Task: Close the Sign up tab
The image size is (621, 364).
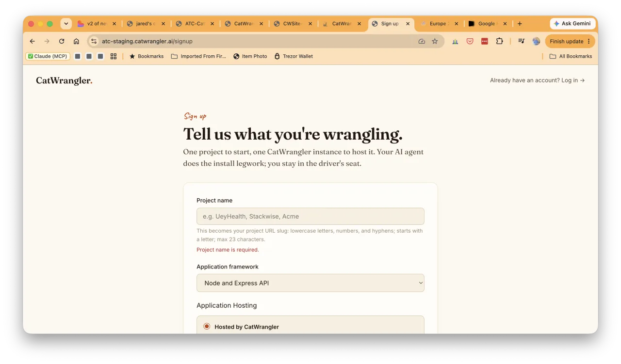Action: coord(408,23)
